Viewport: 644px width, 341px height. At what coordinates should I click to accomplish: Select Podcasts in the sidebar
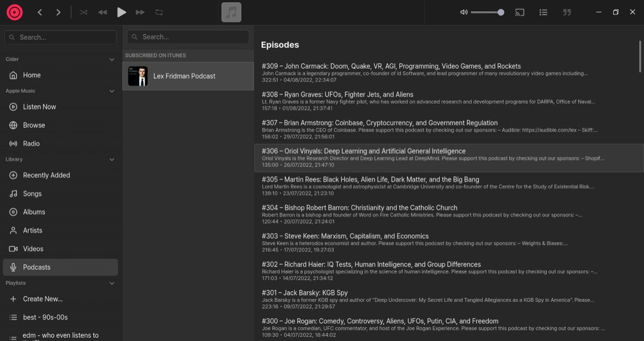60,267
